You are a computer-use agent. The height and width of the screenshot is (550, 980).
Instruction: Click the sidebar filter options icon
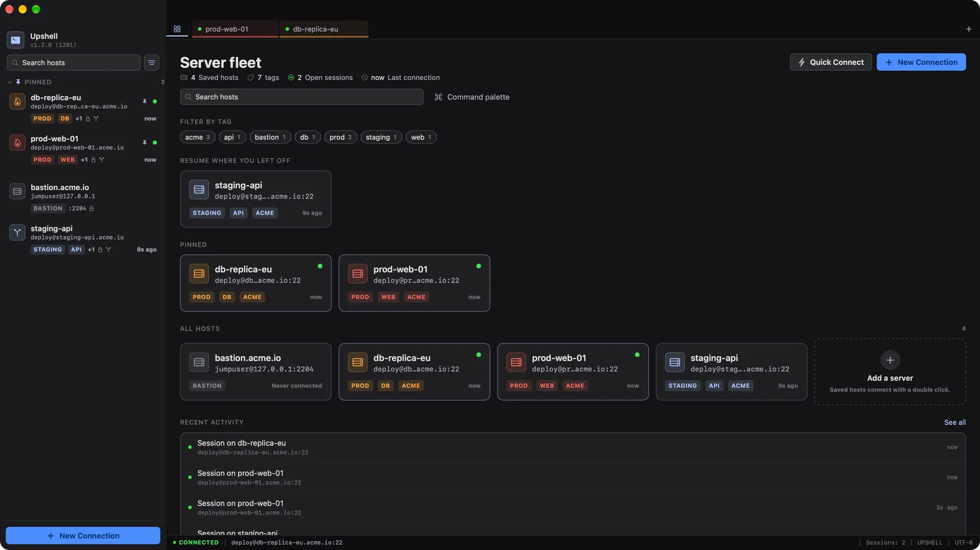tap(151, 62)
